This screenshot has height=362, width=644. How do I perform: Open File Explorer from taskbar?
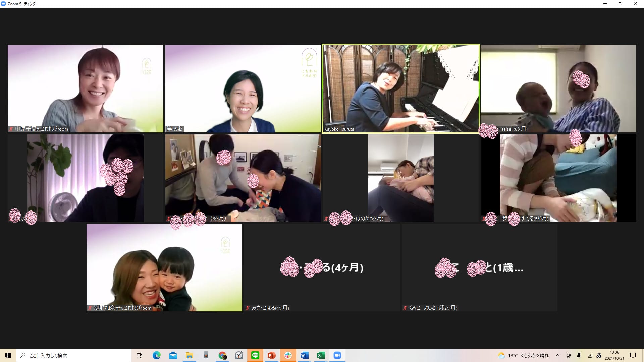(190, 355)
